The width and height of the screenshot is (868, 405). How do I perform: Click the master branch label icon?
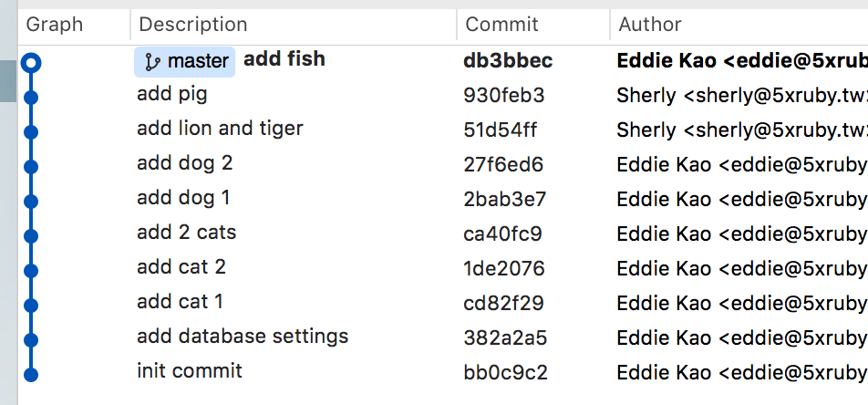(x=152, y=62)
